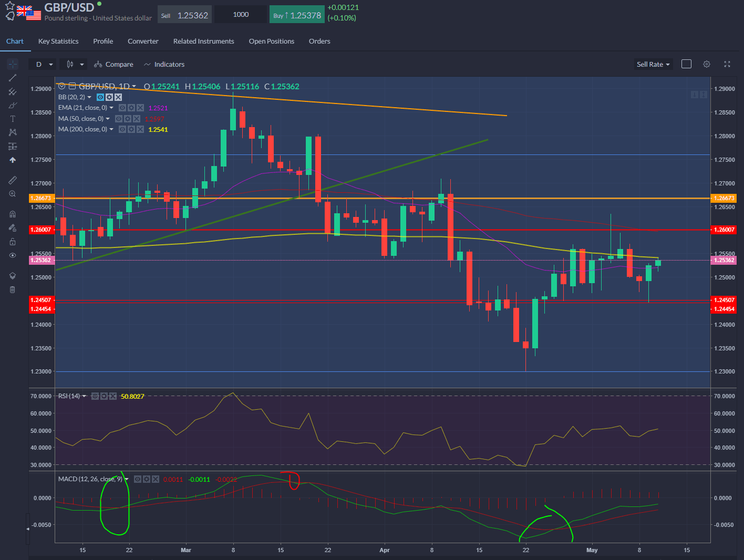Screen dimensions: 744x560
Task: Click the Sell 1.25362 button
Action: click(185, 15)
